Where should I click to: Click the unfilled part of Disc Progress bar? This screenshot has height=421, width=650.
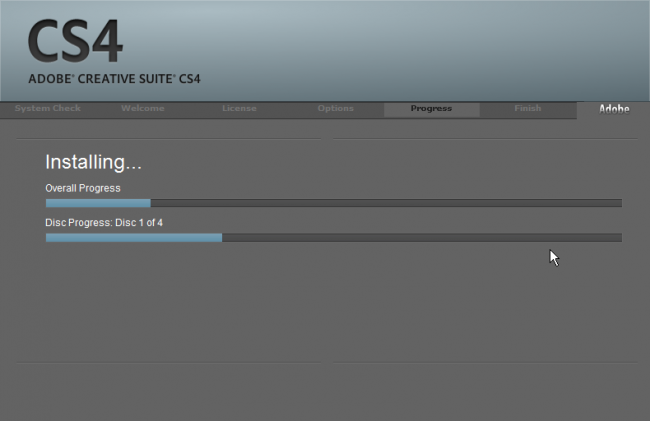coord(420,238)
